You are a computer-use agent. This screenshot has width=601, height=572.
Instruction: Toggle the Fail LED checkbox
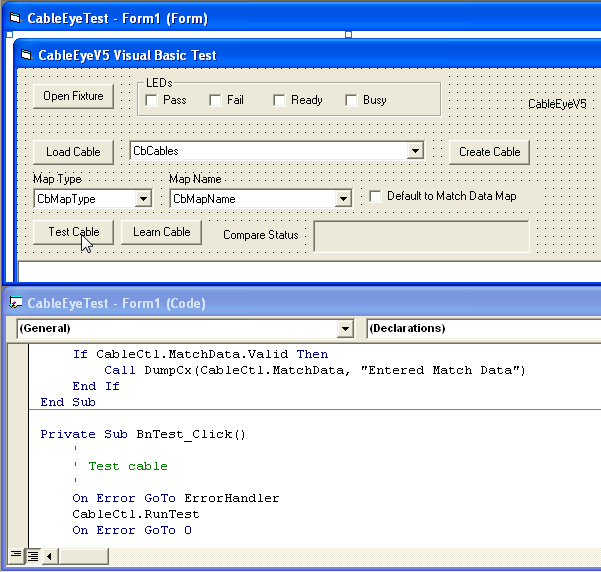(215, 100)
